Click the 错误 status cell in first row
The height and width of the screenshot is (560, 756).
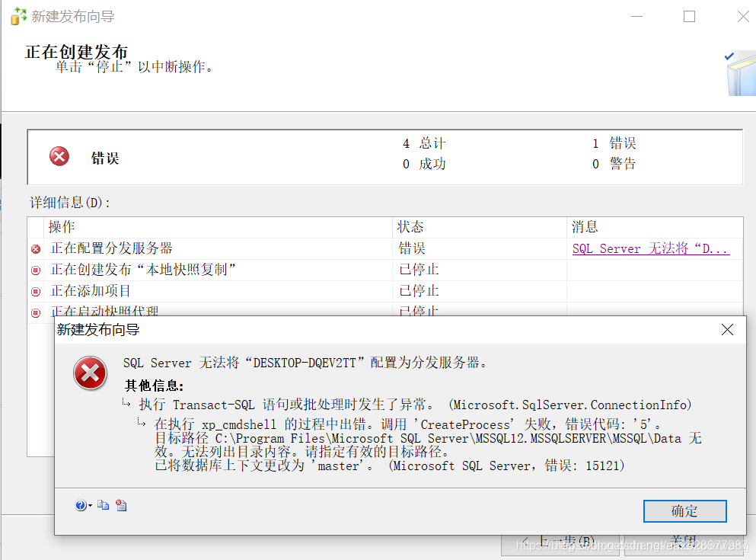(412, 248)
